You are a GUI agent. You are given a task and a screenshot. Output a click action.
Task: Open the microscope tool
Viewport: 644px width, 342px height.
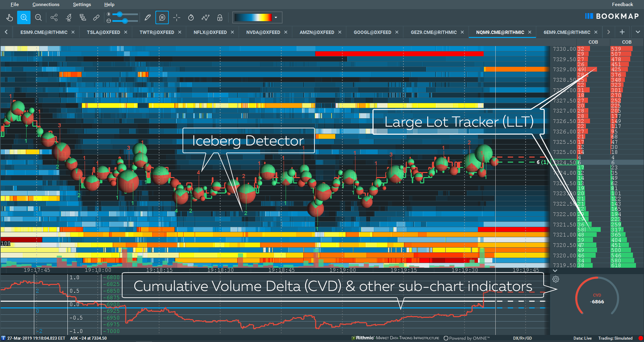[x=69, y=17]
